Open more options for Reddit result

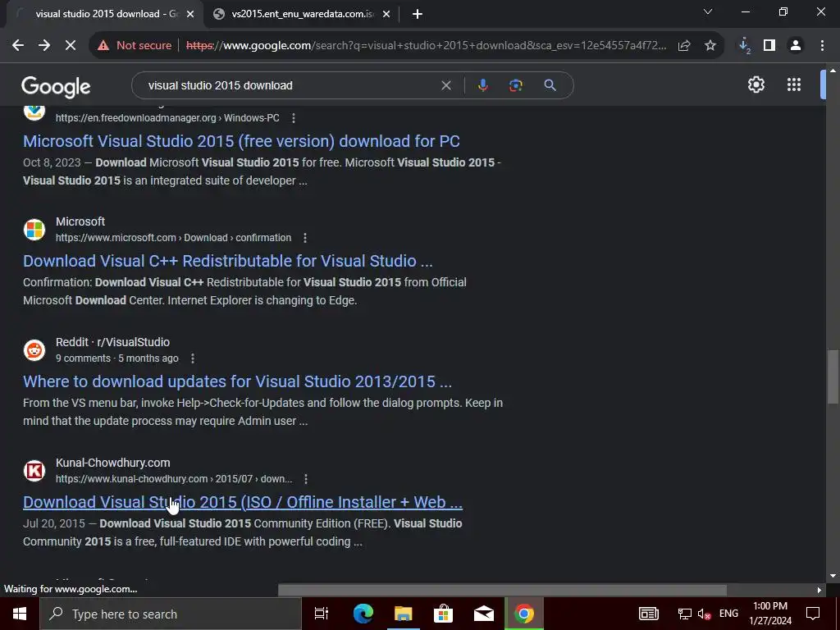193,358
